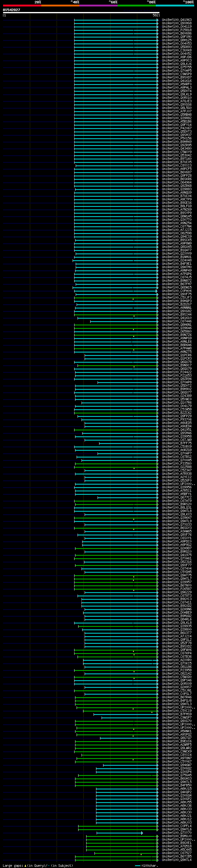197x868 pixels.
Task: Select the UniRef100_Q41951 label
Action: pos(177,429)
